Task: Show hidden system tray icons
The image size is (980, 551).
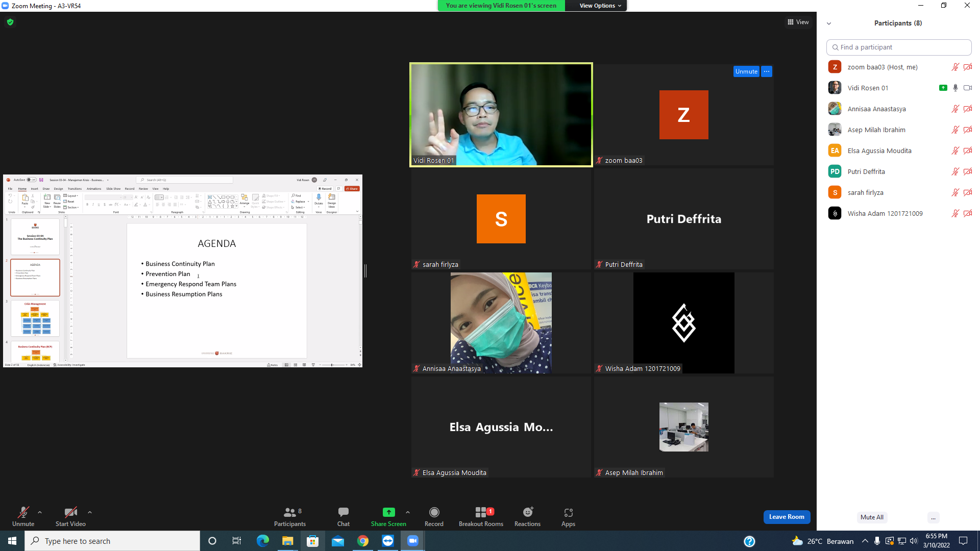Action: [x=865, y=541]
